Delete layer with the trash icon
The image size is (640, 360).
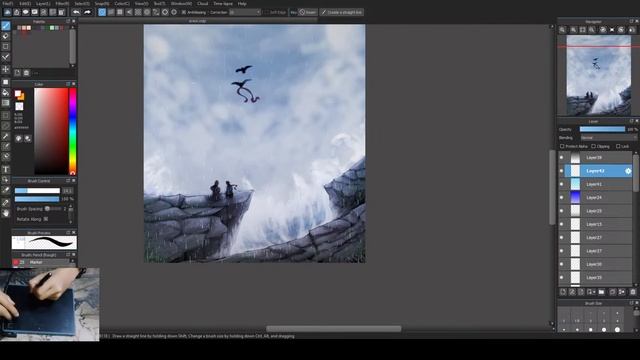633,292
